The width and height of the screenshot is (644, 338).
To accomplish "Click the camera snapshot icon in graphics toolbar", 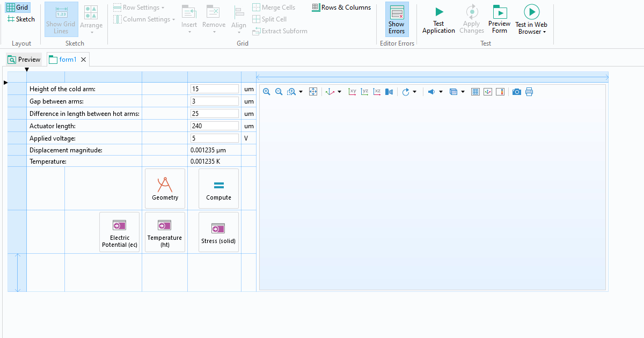I will pos(516,92).
